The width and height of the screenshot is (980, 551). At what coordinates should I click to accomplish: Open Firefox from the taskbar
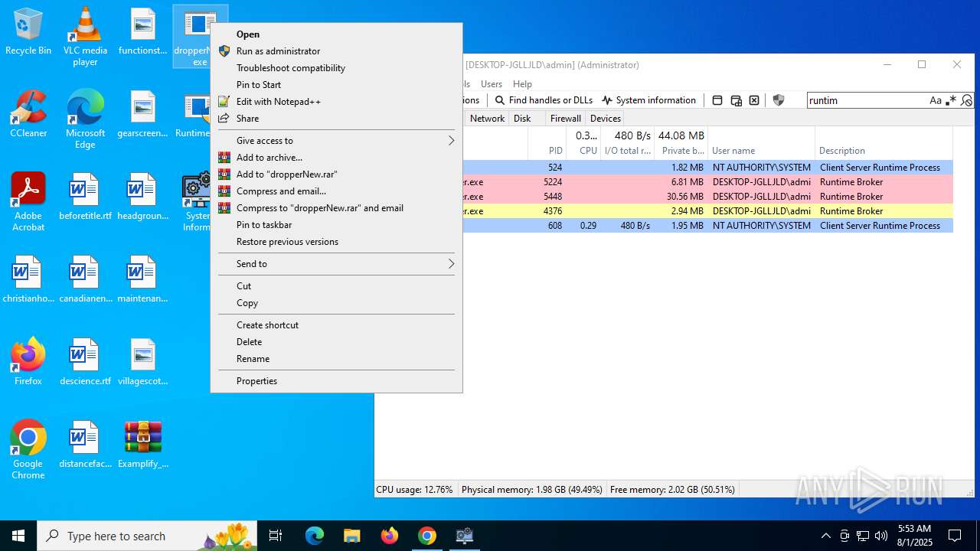click(390, 536)
